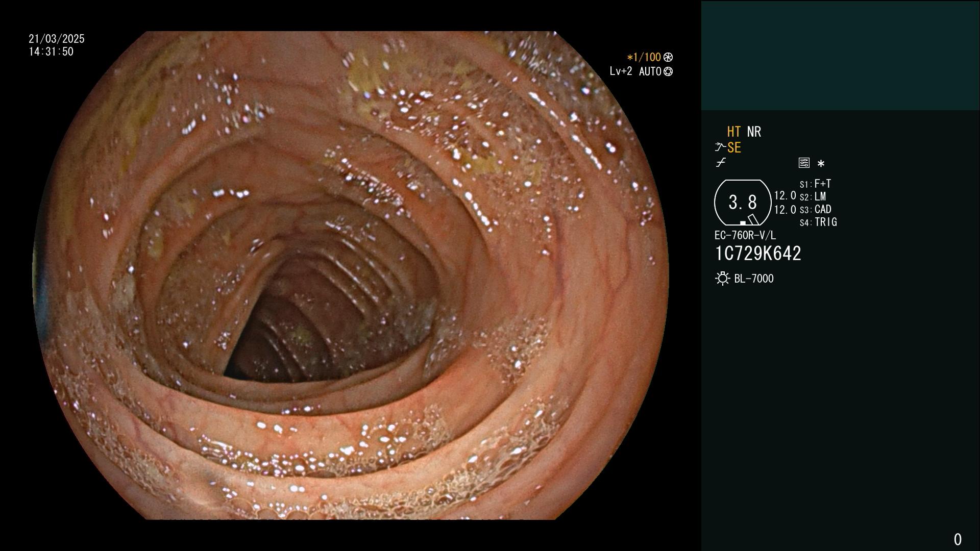Click the 0 counter in bottom corner
980x551 pixels.
(958, 539)
